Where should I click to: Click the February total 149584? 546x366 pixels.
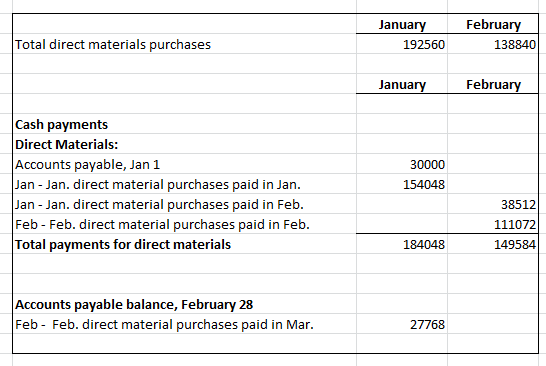(515, 244)
